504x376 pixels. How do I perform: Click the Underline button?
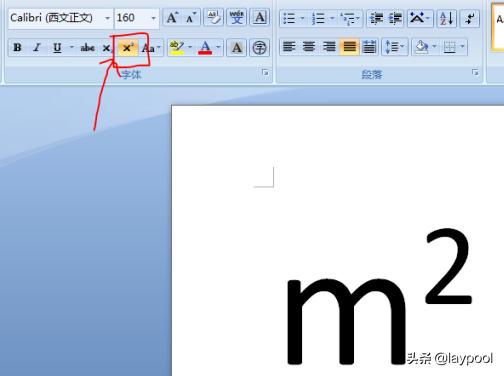(x=57, y=48)
